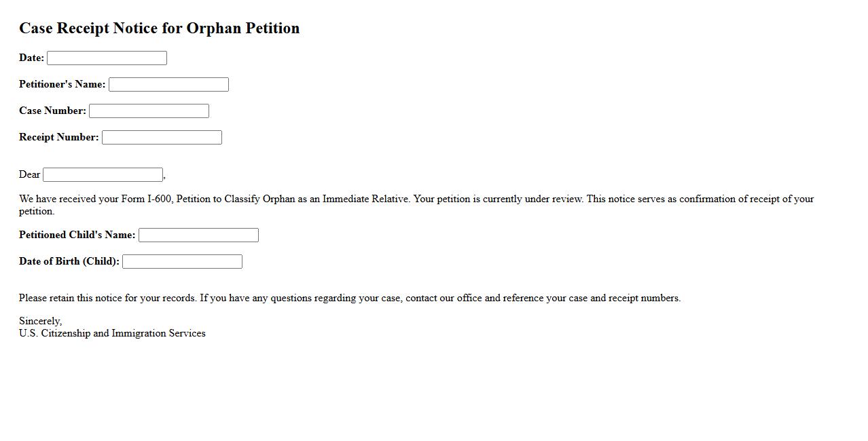The height and width of the screenshot is (441, 868).
Task: Focus the salutation field after 'Dear'
Action: [x=103, y=175]
